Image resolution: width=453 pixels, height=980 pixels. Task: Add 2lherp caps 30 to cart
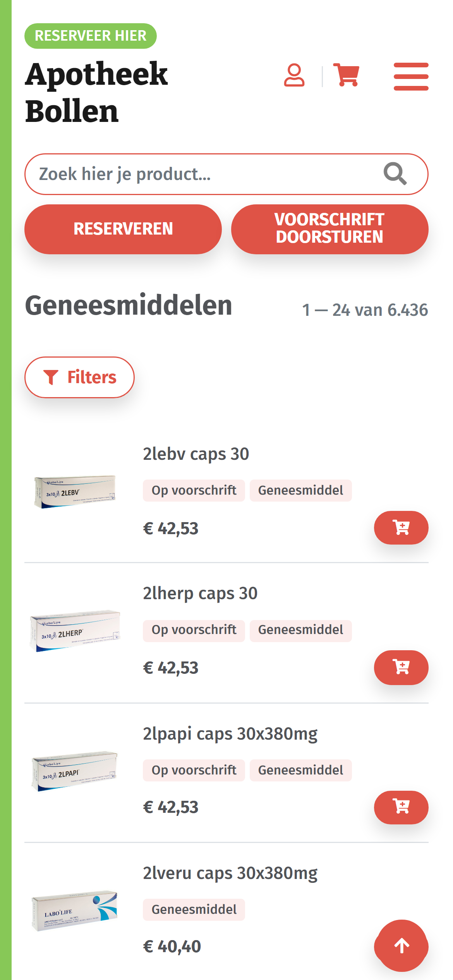[x=401, y=667]
